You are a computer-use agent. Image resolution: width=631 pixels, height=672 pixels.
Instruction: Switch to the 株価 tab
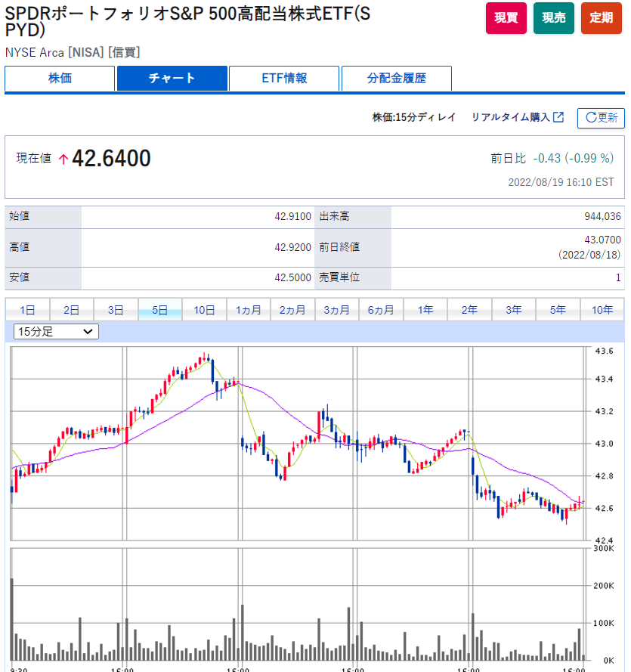pos(60,79)
